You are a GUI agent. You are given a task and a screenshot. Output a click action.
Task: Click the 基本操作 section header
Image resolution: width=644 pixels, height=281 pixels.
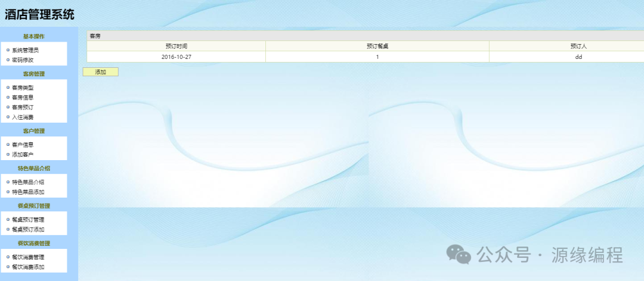click(x=33, y=36)
